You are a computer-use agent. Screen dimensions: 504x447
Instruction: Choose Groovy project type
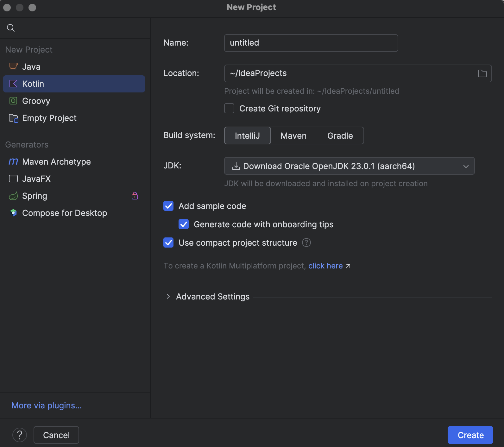point(74,101)
